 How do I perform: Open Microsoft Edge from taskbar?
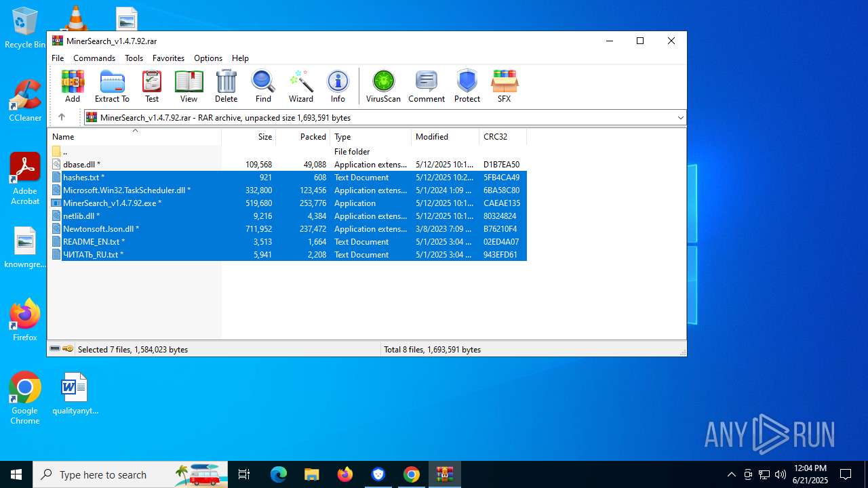tap(279, 474)
